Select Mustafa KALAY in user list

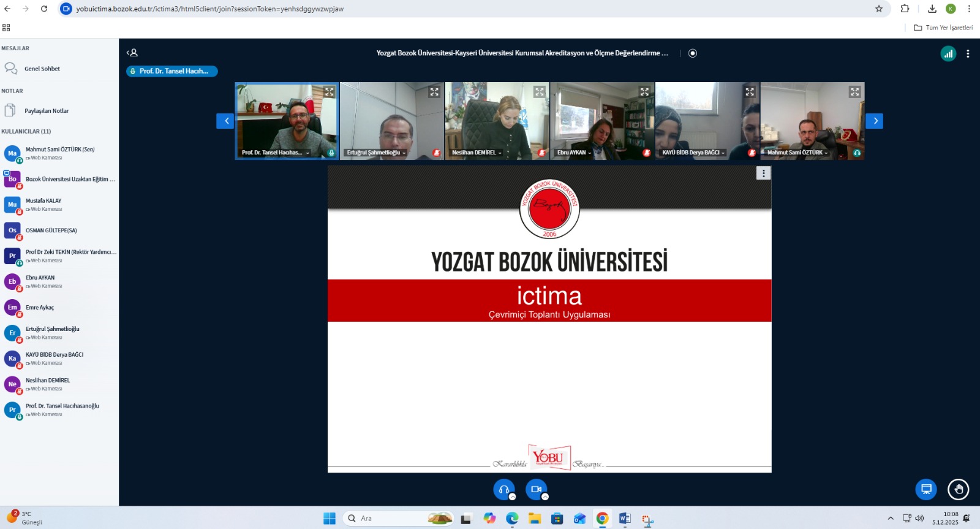[43, 201]
